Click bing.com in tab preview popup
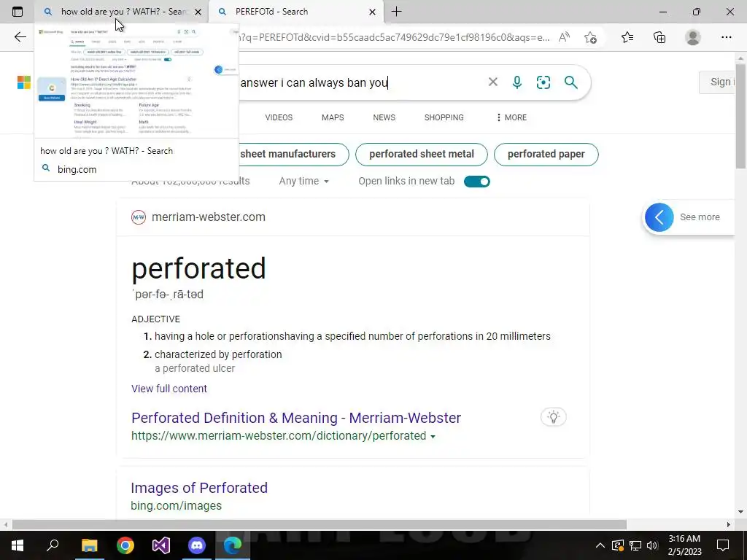This screenshot has height=560, width=747. coord(77,169)
